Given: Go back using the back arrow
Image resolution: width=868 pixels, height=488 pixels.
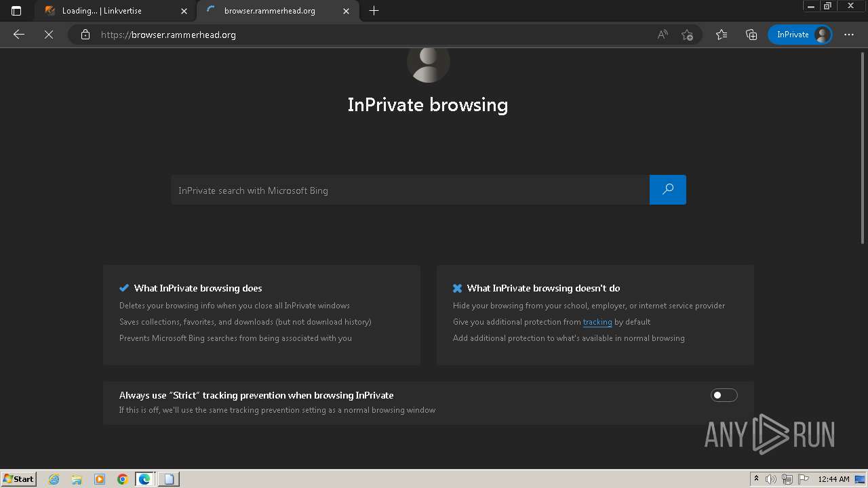Looking at the screenshot, I should tap(19, 35).
